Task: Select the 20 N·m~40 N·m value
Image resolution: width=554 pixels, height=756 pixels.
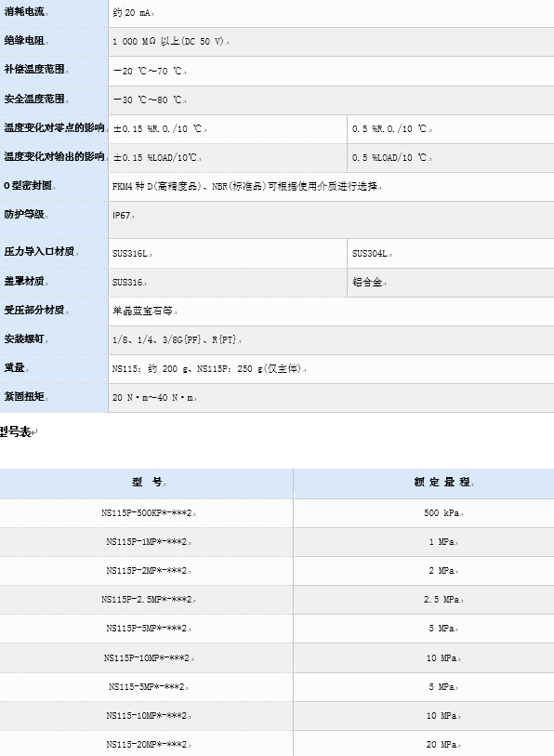Action: click(154, 398)
